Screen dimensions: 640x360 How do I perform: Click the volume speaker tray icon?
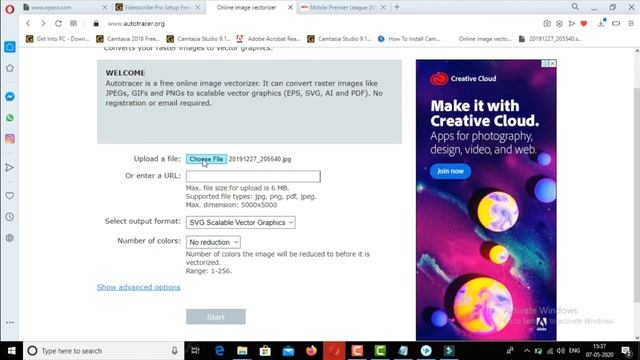[x=560, y=351]
